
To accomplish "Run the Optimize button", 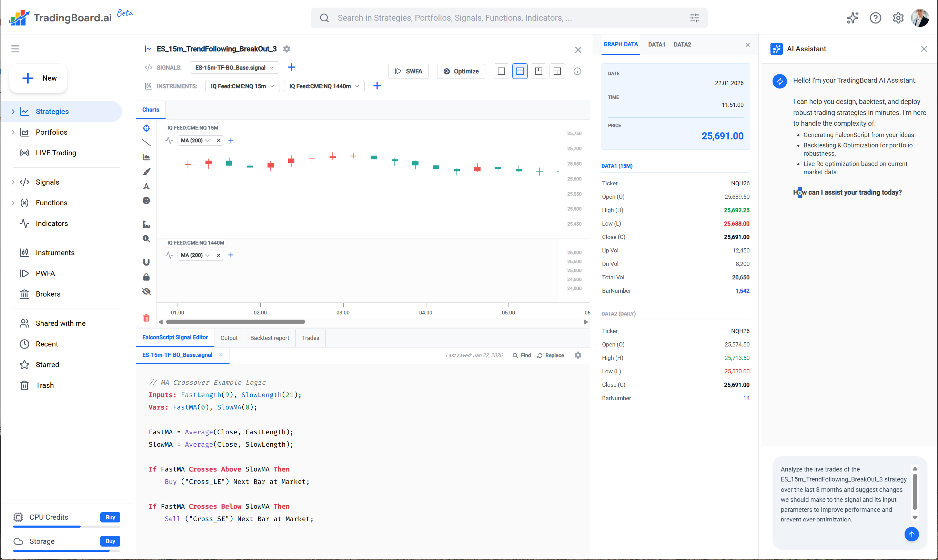I will [x=461, y=71].
